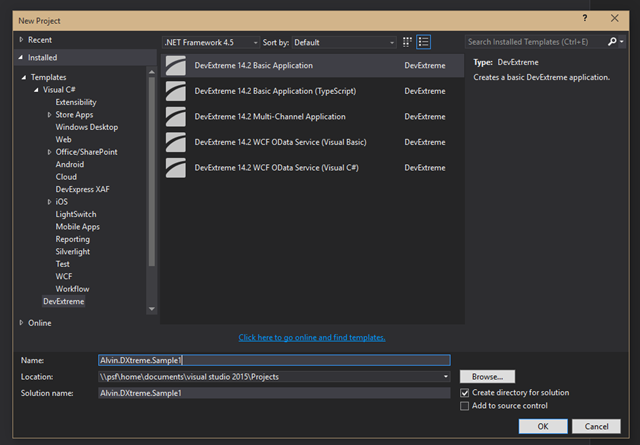Viewport: 640px width, 445px height.
Task: Switch to small icons view
Action: click(407, 42)
